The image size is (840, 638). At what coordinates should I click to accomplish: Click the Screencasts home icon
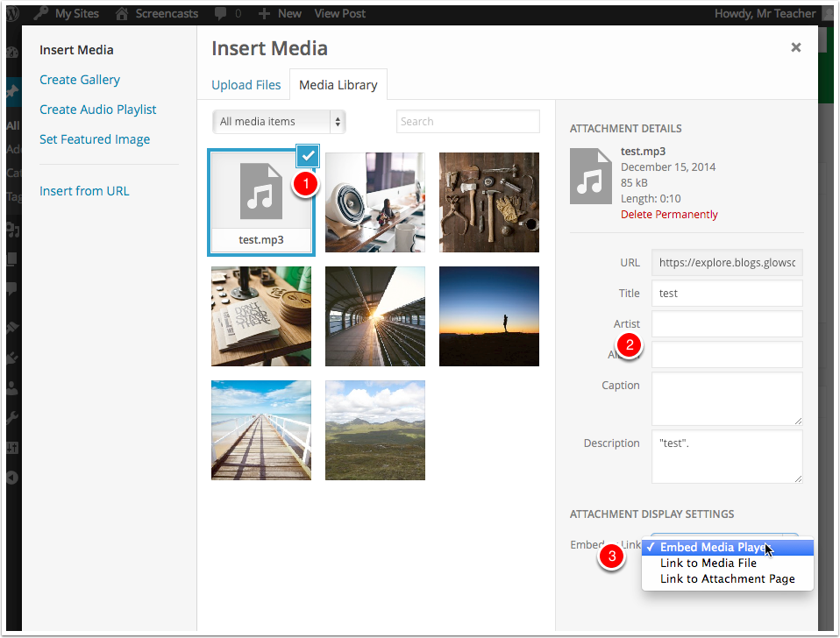tap(122, 13)
